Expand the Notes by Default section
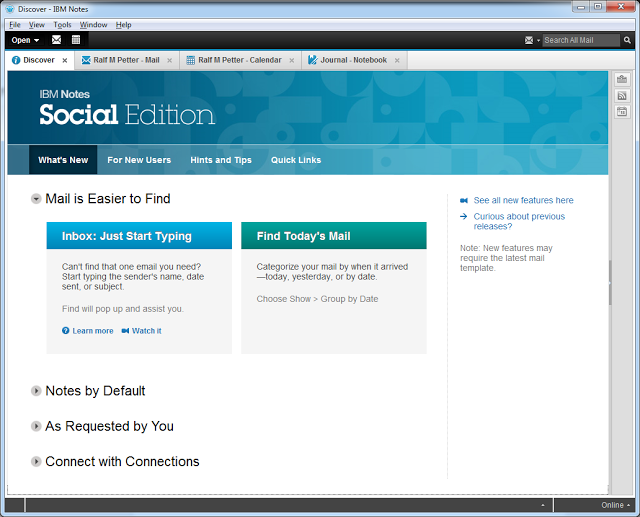The width and height of the screenshot is (640, 517). pos(36,391)
